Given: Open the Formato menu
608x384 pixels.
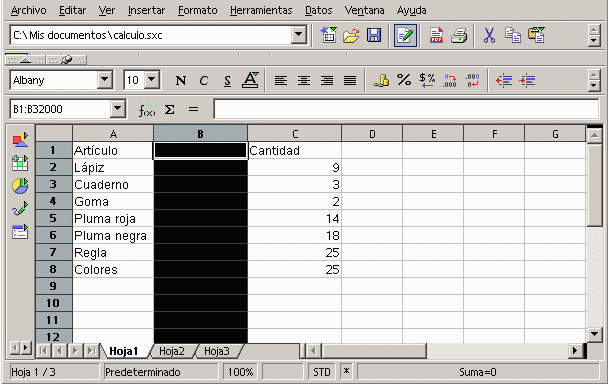Looking at the screenshot, I should coord(197,10).
